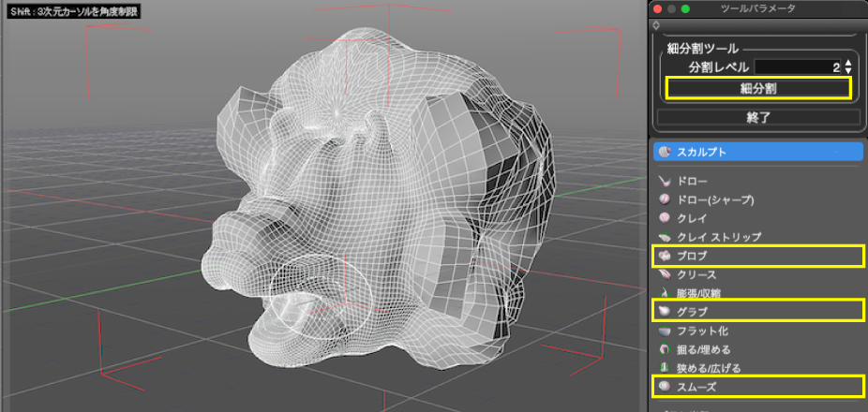Select the 膨張/収縮 brush icon
This screenshot has width=868, height=412.
pyautogui.click(x=664, y=293)
